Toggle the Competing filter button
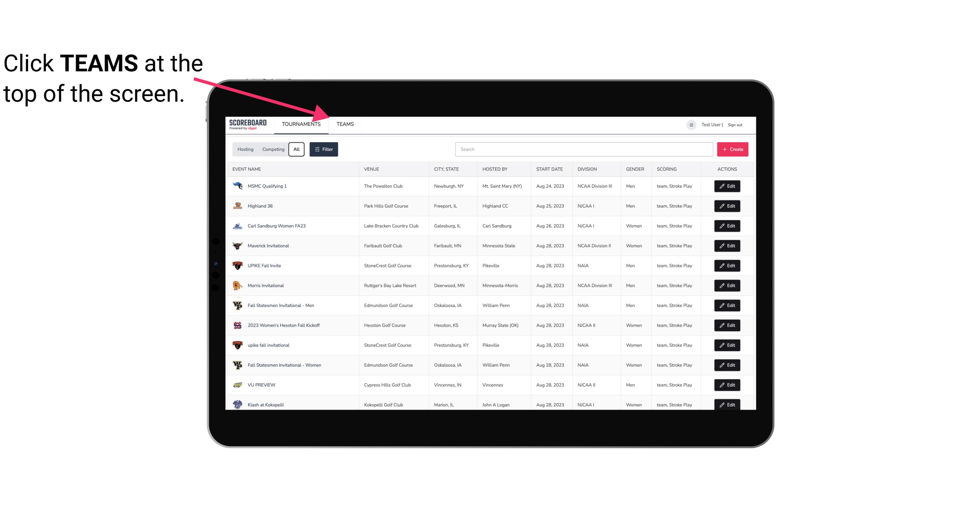 pos(272,149)
